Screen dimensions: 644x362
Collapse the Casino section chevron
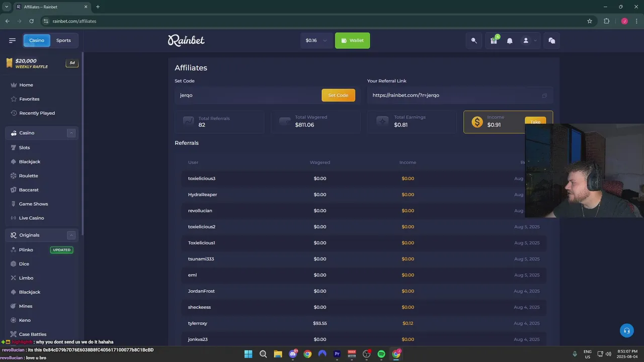(71, 133)
